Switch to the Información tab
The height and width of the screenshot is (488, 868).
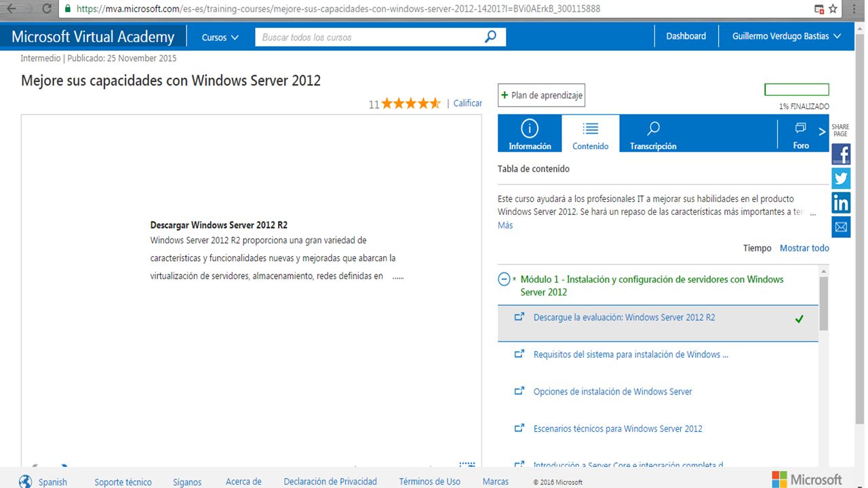(530, 134)
